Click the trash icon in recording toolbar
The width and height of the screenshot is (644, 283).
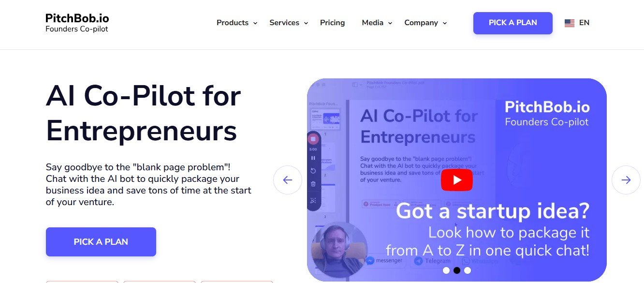[313, 184]
